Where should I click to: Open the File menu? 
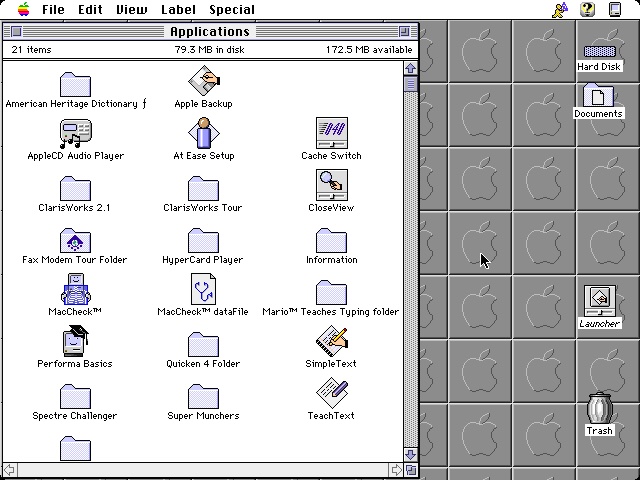pos(53,9)
